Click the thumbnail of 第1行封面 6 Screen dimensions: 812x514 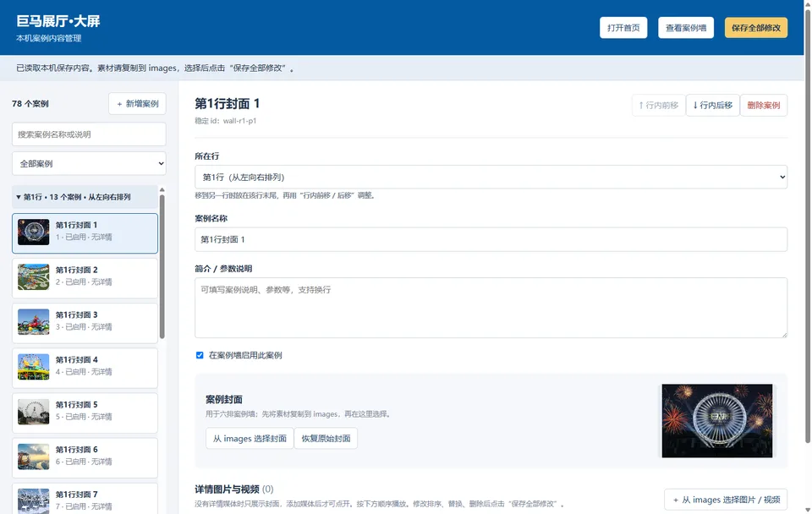33,457
